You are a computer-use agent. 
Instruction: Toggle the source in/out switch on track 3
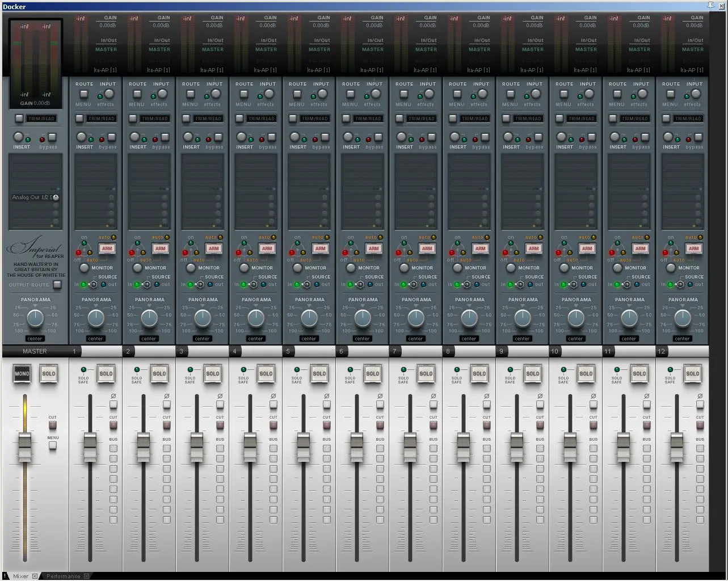point(200,285)
